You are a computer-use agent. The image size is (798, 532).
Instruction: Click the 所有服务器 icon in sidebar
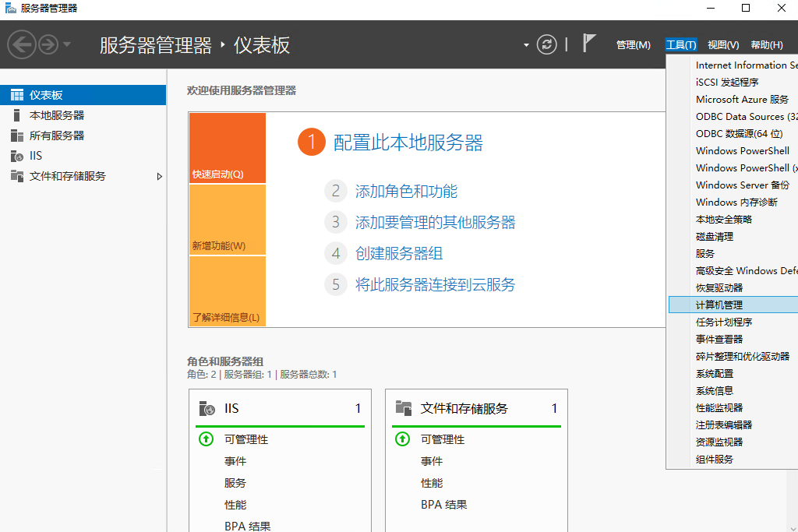point(17,136)
